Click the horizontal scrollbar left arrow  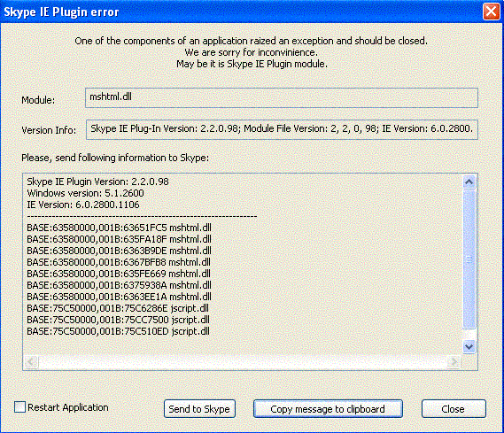[x=31, y=362]
